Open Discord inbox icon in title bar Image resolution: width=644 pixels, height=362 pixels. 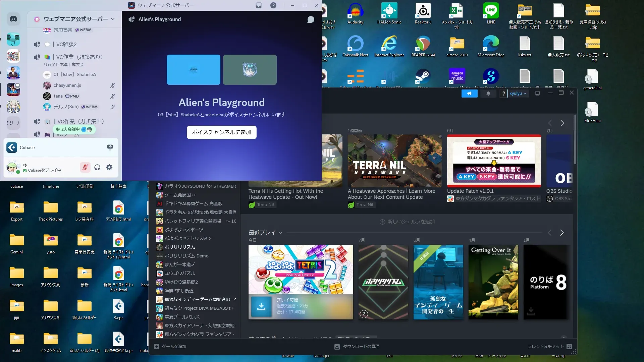tap(259, 5)
